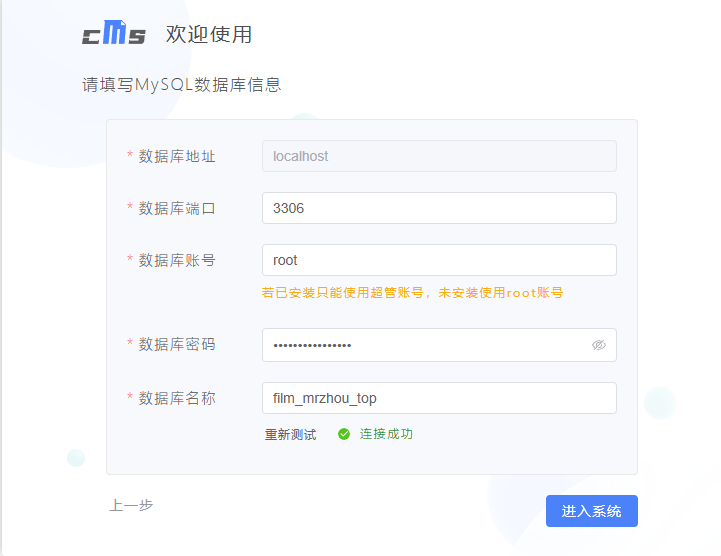Click the 数据库端口 field showing 3306
Viewport: 721px width, 556px height.
[438, 208]
